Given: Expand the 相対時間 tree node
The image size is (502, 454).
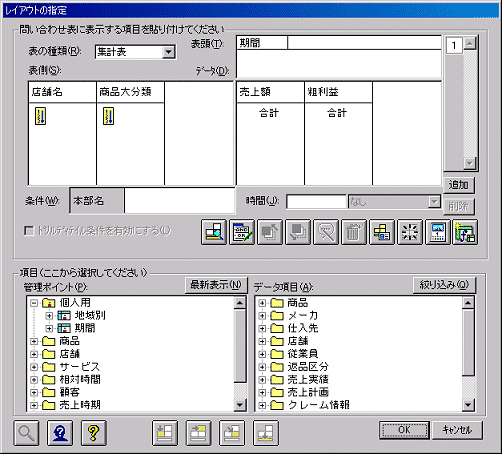Looking at the screenshot, I should pyautogui.click(x=34, y=380).
